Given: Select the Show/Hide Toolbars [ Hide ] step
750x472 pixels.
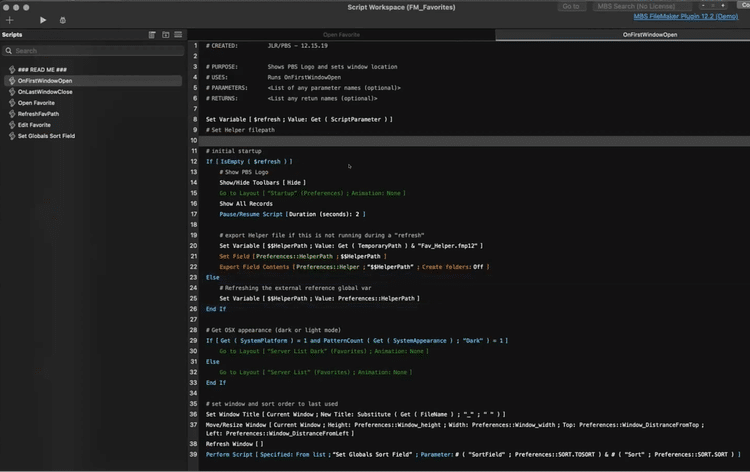Looking at the screenshot, I should coord(263,183).
